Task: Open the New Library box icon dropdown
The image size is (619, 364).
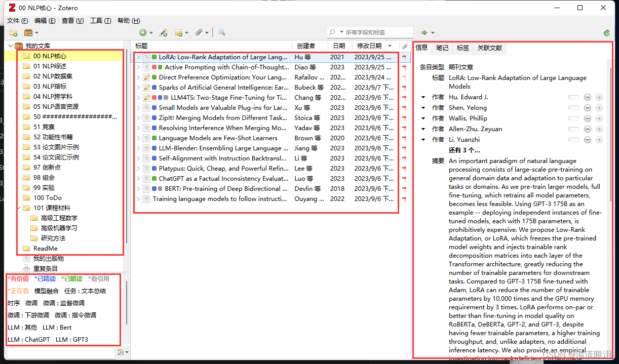Action: click(31, 33)
